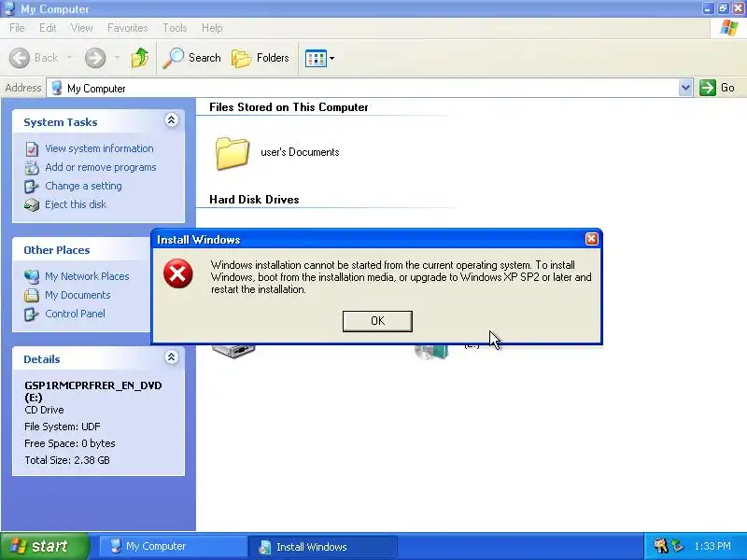Click the security keys tray icon

point(660,546)
